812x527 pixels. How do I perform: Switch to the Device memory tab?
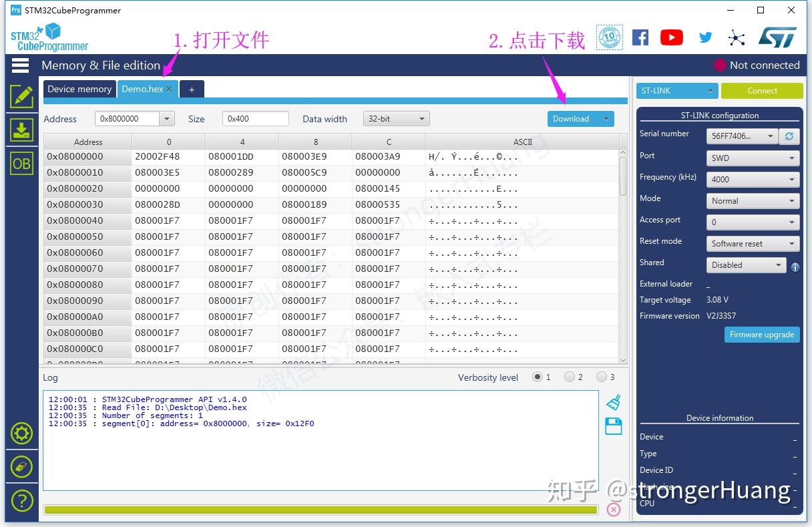click(x=79, y=89)
